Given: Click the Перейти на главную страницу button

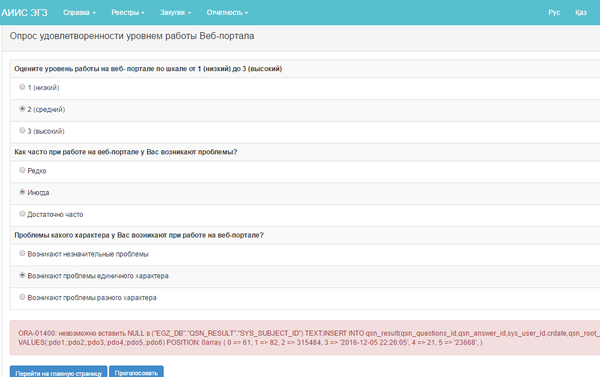Looking at the screenshot, I should click(x=59, y=372).
